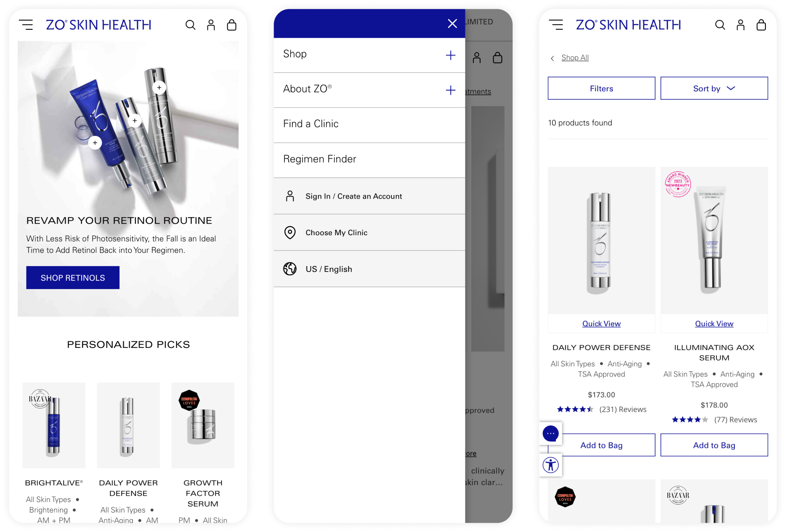
Task: Close the navigation menu overlay
Action: [x=453, y=23]
